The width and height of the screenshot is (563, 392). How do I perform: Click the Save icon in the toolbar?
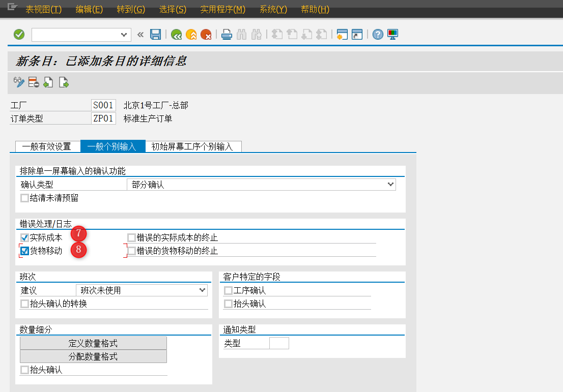pos(156,35)
